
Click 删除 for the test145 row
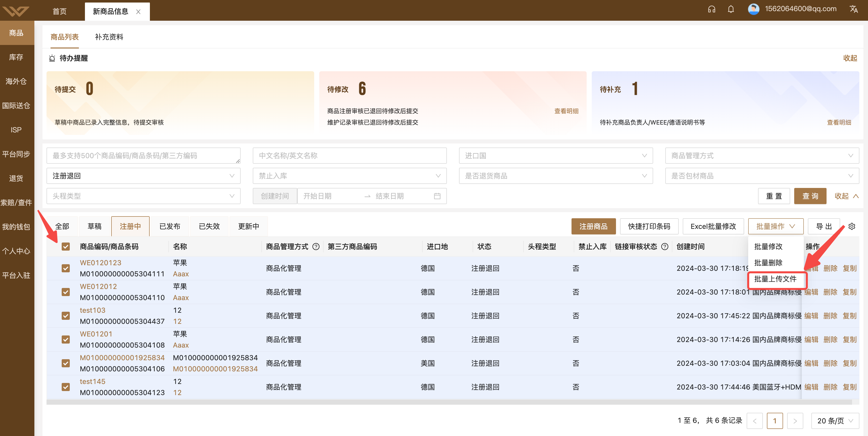coord(830,387)
